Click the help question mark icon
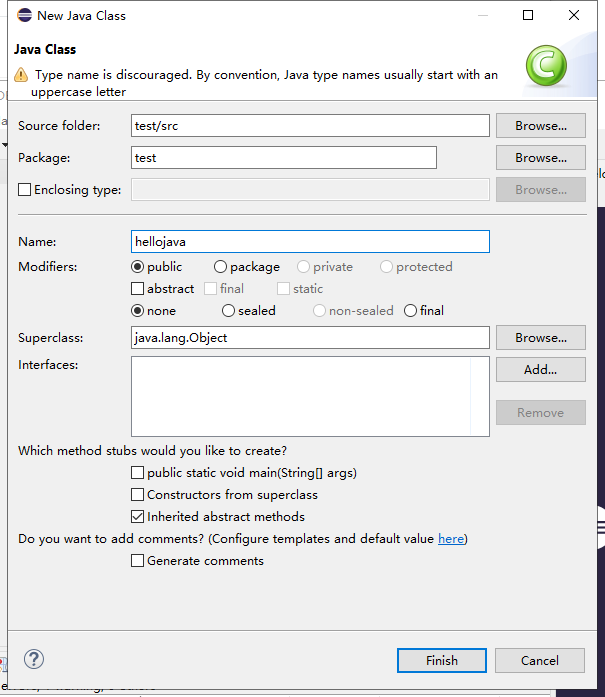 tap(34, 659)
